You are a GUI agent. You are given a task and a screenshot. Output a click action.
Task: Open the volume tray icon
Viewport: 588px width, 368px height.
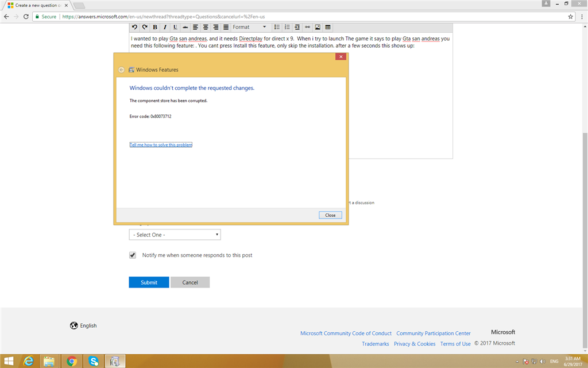542,362
